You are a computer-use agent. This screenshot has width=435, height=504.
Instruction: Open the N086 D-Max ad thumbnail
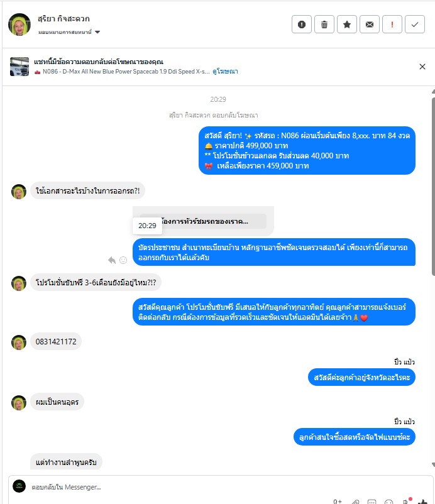[x=19, y=67]
